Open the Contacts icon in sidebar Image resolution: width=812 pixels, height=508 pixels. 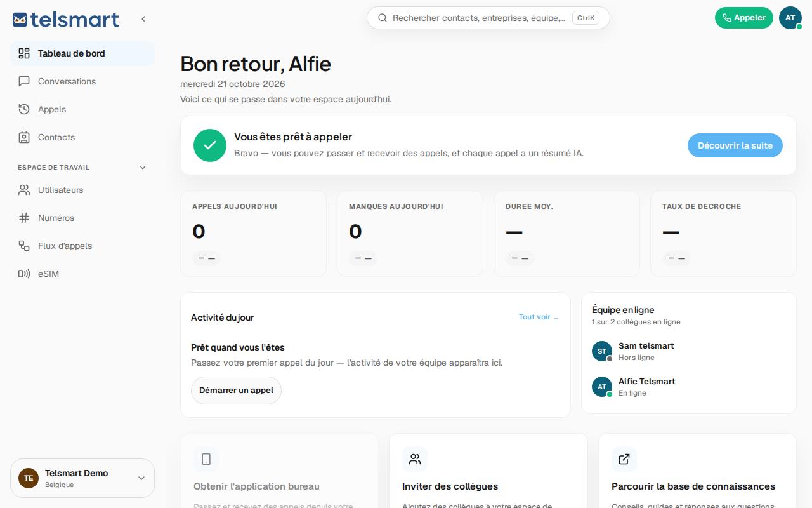click(x=24, y=137)
